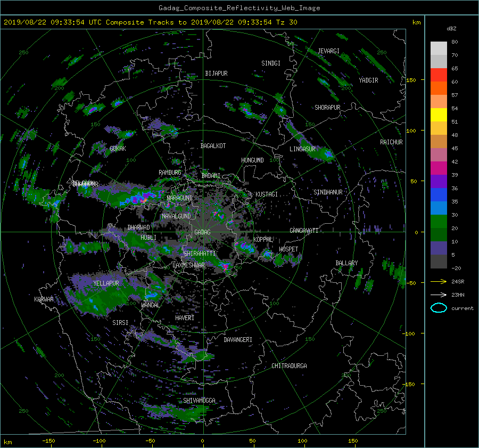
Task: Select the dark gray -20 dBZ color swatch
Action: [439, 262]
